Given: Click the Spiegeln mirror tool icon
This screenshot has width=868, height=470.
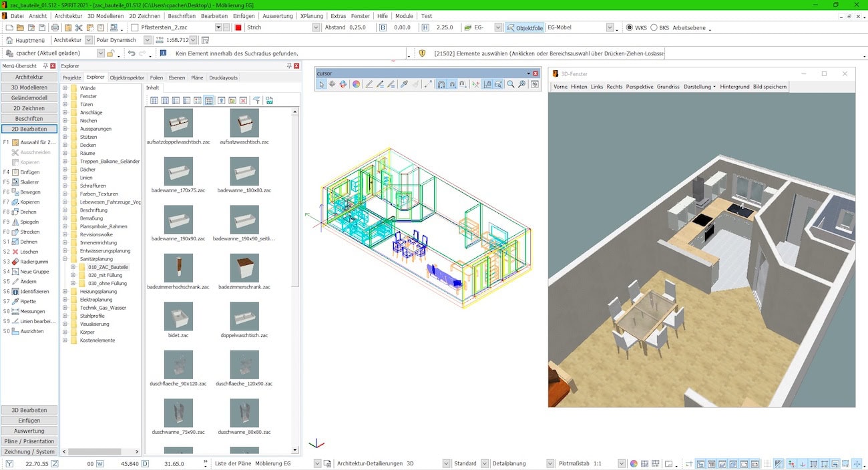Looking at the screenshot, I should [15, 222].
